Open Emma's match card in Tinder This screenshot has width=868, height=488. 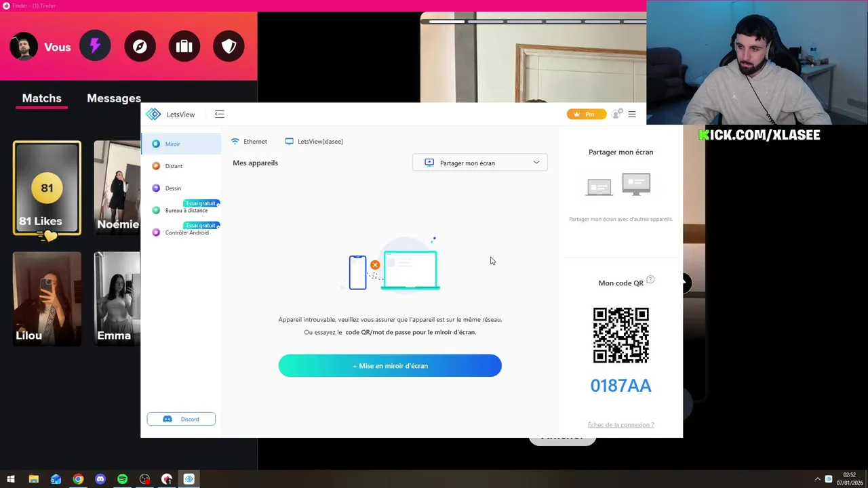pos(117,299)
